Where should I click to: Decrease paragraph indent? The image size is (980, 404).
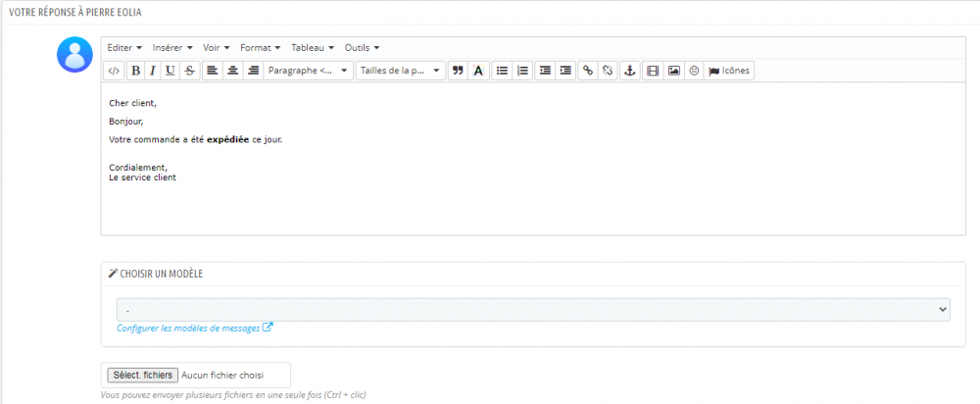545,71
